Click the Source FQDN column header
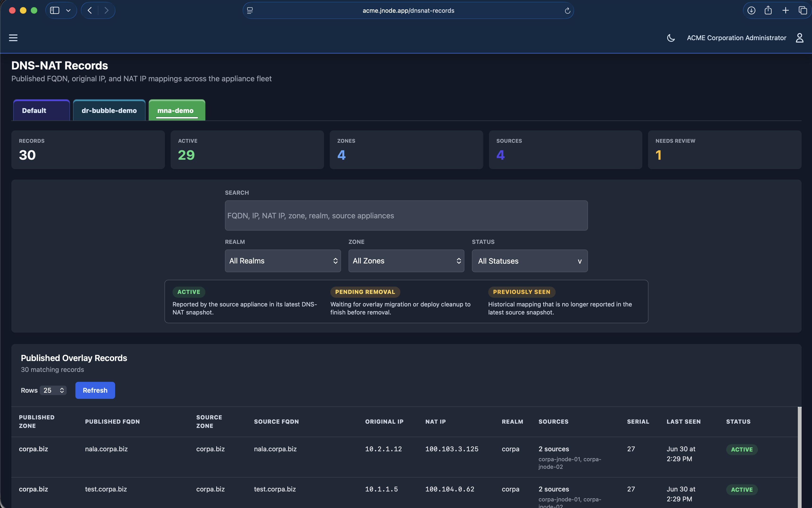Viewport: 812px width, 508px height. coord(276,421)
